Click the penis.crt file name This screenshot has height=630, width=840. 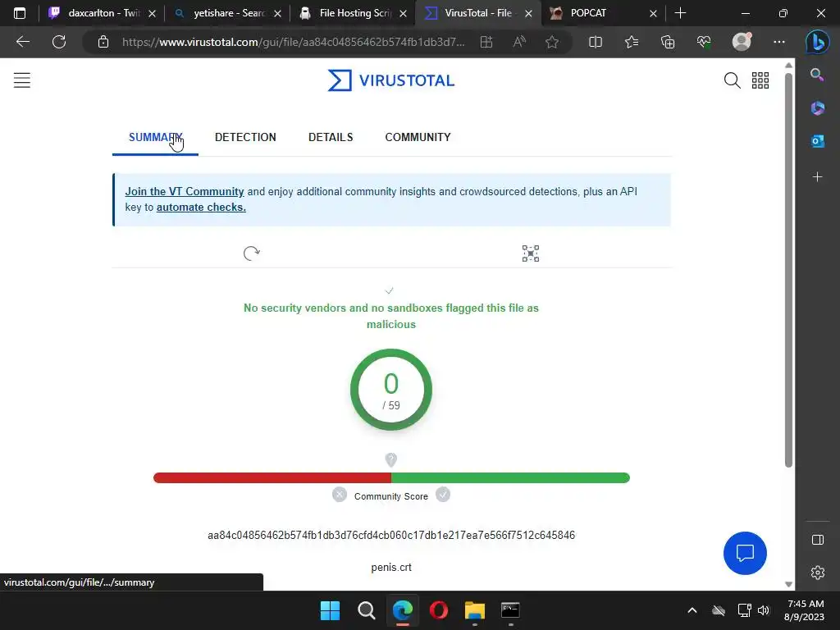(x=391, y=568)
